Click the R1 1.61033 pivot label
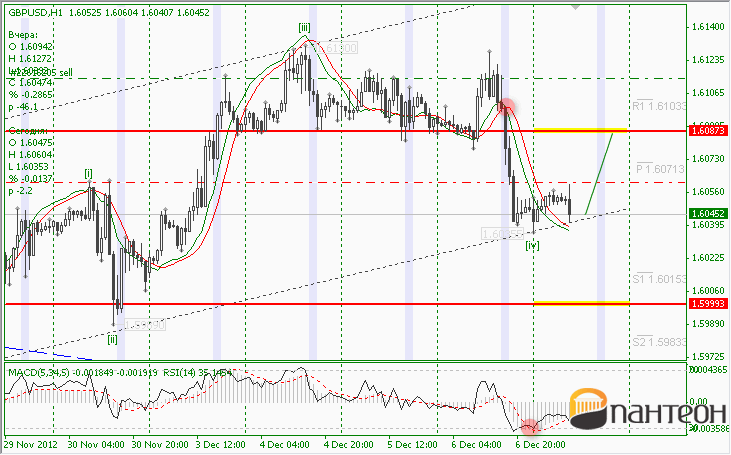Screen dimensions: 731x455 (659, 106)
